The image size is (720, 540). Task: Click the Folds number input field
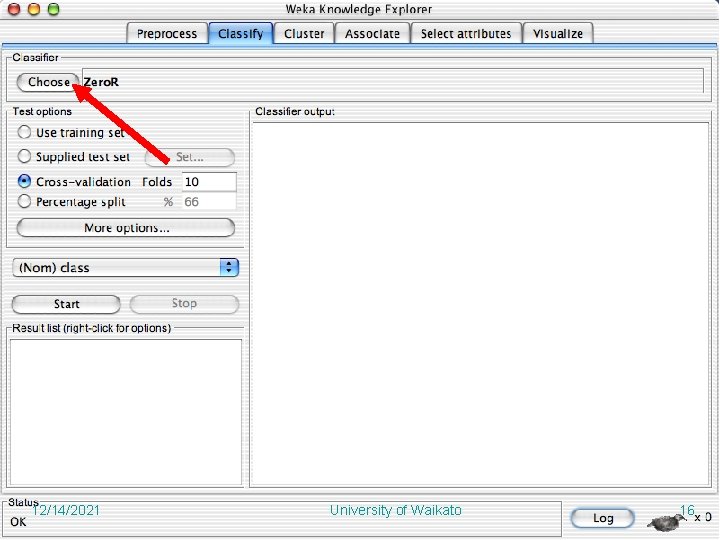tap(209, 182)
